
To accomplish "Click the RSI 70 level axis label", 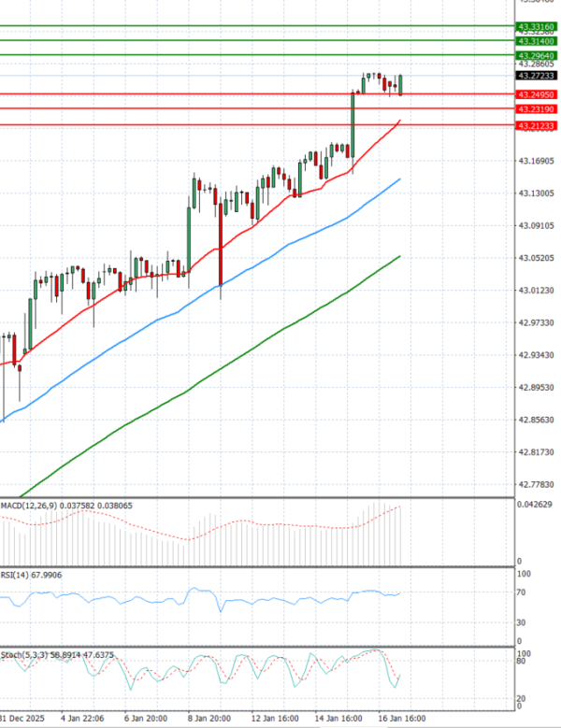I will pos(520,592).
